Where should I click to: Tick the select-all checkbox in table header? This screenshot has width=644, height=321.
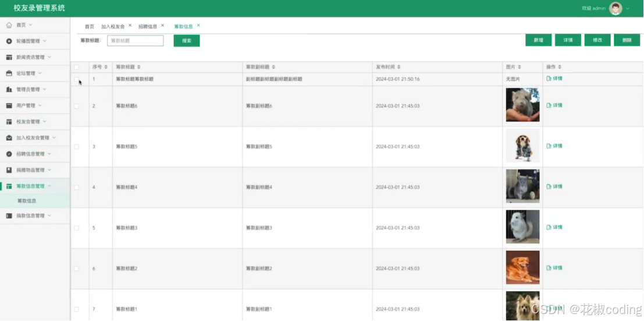76,67
